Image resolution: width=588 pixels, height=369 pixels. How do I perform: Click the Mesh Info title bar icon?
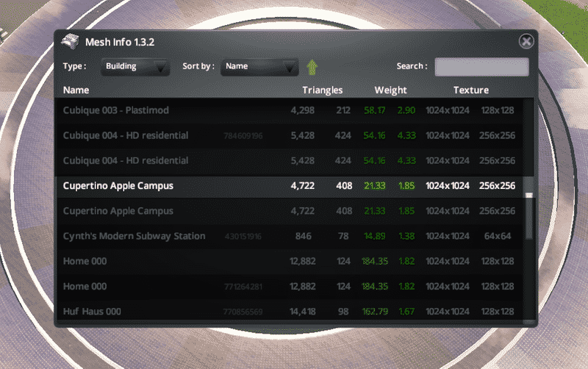[x=70, y=42]
